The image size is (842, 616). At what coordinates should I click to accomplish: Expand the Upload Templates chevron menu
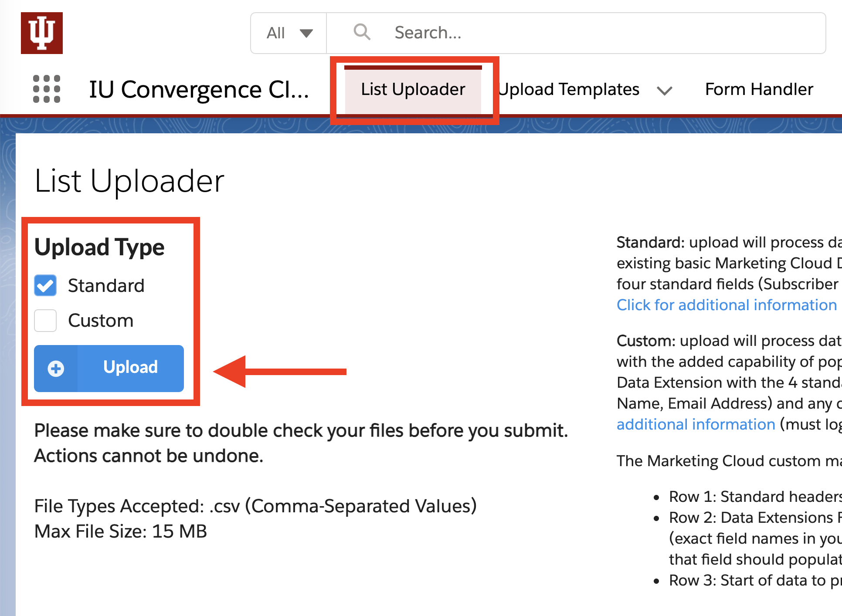[665, 91]
